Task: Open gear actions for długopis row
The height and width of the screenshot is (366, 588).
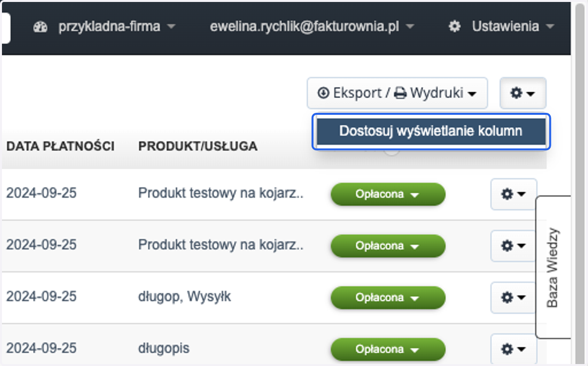Action: (x=514, y=349)
